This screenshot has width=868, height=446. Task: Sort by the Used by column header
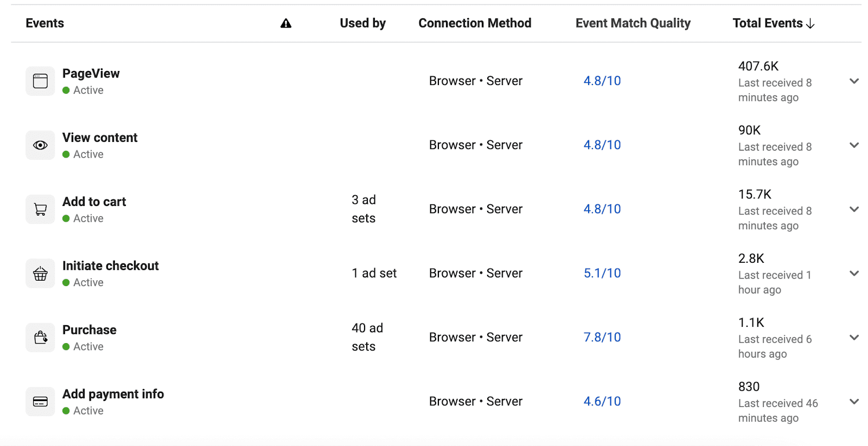coord(363,23)
